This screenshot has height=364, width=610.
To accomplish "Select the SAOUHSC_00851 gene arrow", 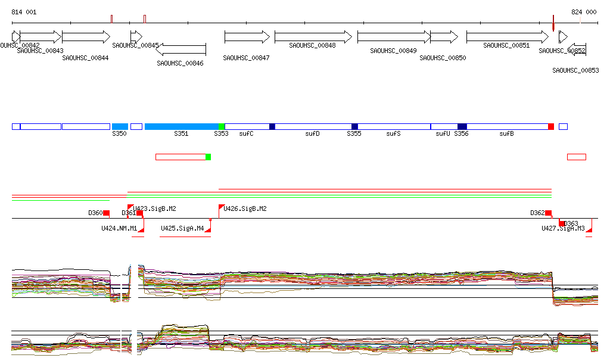I will click(506, 37).
